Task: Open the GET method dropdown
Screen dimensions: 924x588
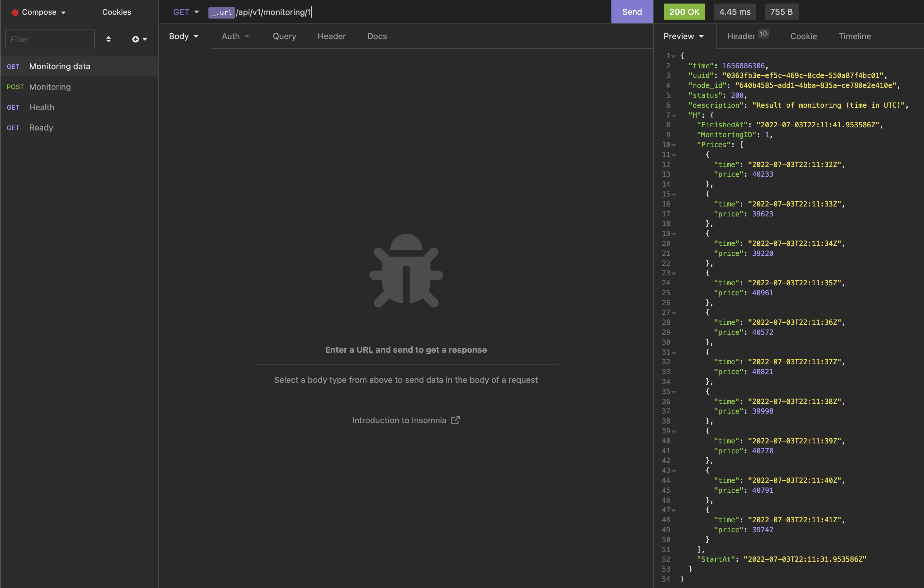Action: 186,12
